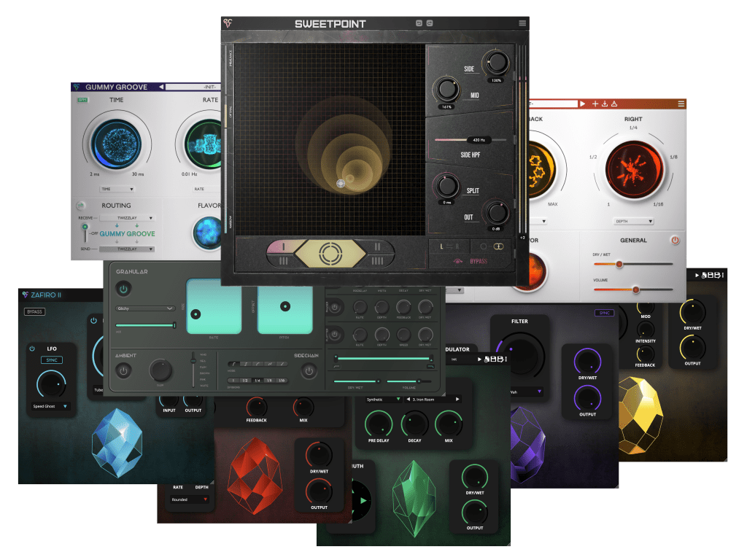
Task: Open the orange plugin hamburger menu
Action: point(681,104)
